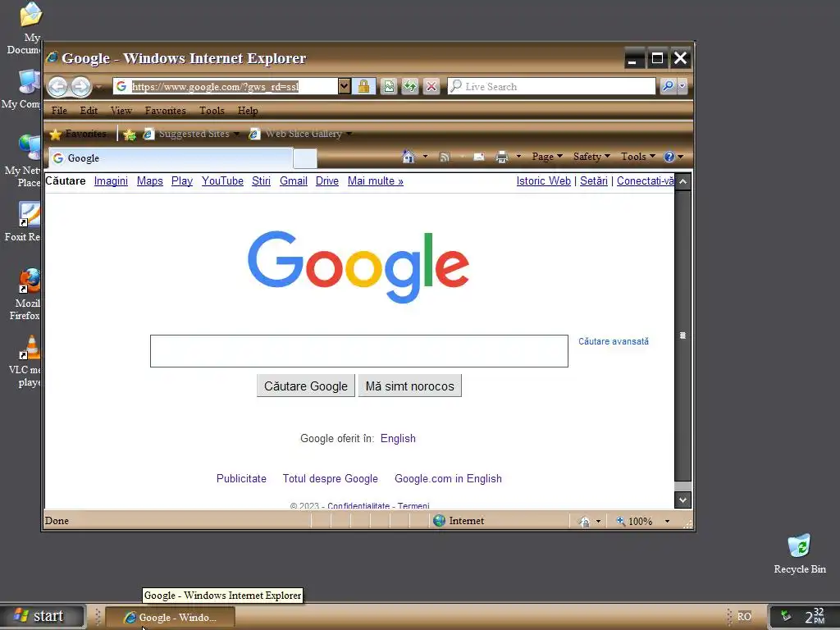
Task: Click the address bar URL field
Action: coord(225,86)
